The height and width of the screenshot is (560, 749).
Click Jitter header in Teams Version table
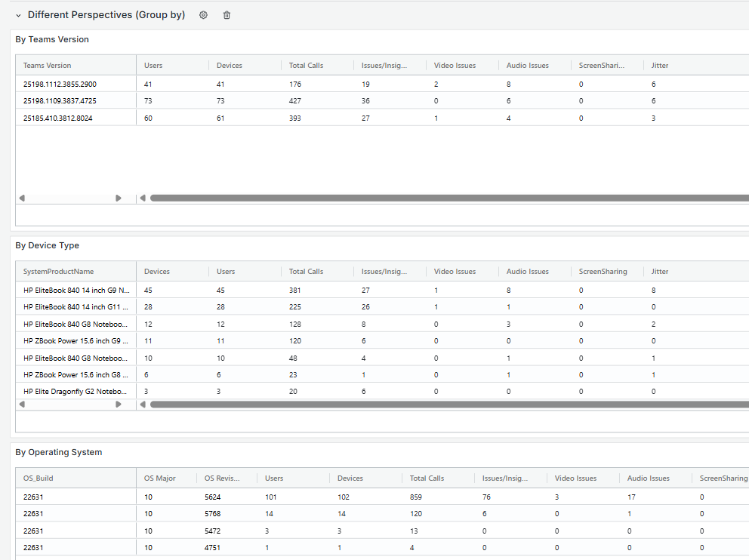click(660, 66)
